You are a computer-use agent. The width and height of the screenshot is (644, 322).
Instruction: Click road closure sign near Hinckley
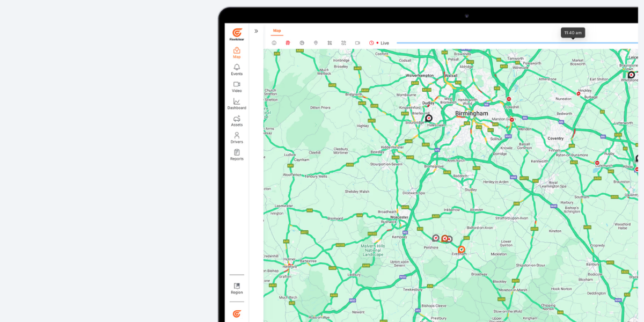click(578, 94)
